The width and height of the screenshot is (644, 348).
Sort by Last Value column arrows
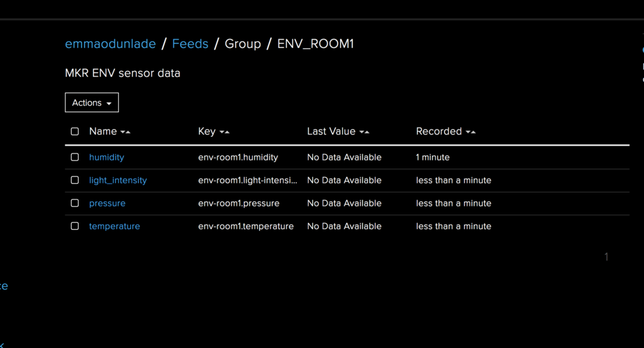click(364, 132)
